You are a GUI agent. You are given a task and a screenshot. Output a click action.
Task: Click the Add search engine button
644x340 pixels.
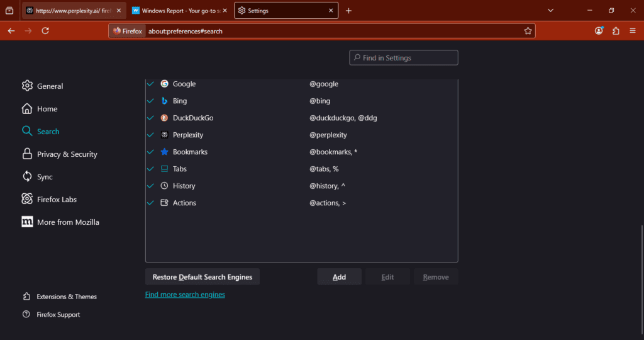(339, 276)
